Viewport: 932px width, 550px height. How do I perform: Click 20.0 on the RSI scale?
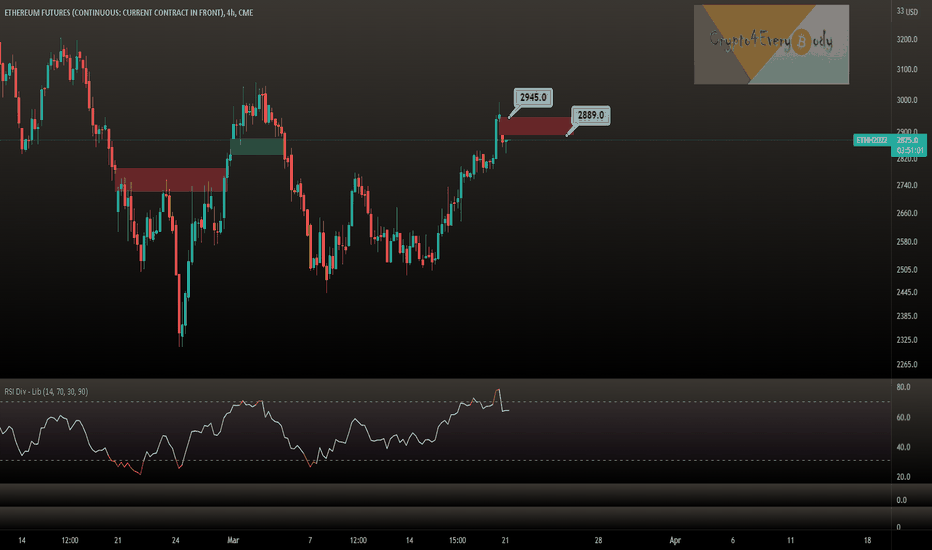(903, 477)
